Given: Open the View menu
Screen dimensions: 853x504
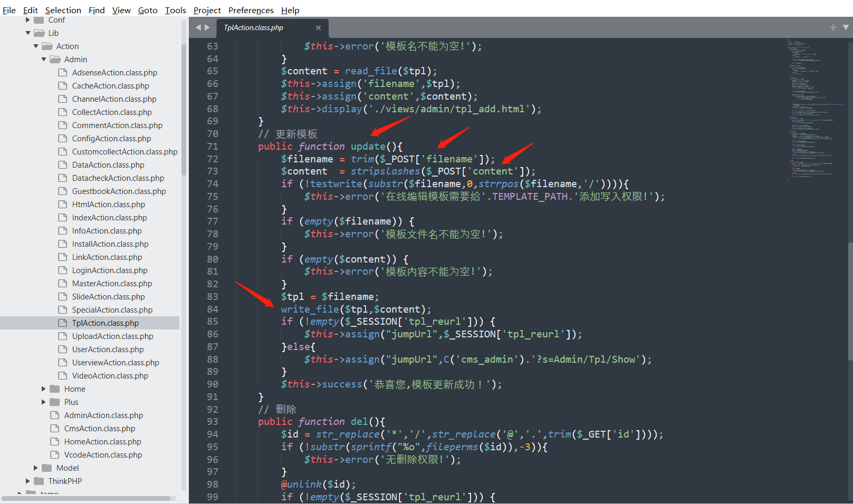Looking at the screenshot, I should (x=121, y=10).
